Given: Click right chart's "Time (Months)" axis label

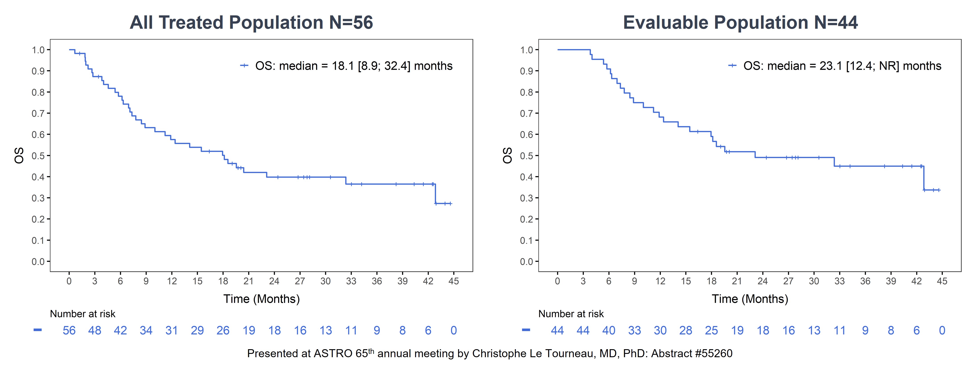Looking at the screenshot, I should coord(750,299).
